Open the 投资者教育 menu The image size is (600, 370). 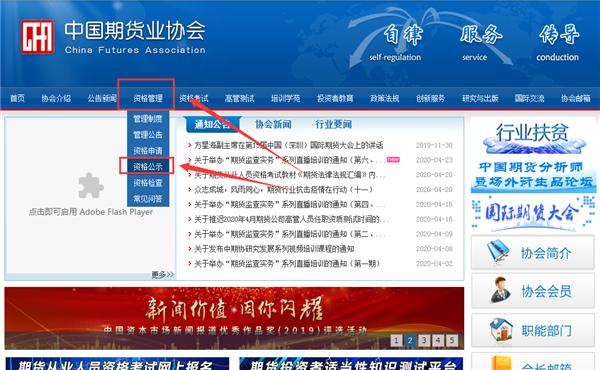[x=335, y=98]
